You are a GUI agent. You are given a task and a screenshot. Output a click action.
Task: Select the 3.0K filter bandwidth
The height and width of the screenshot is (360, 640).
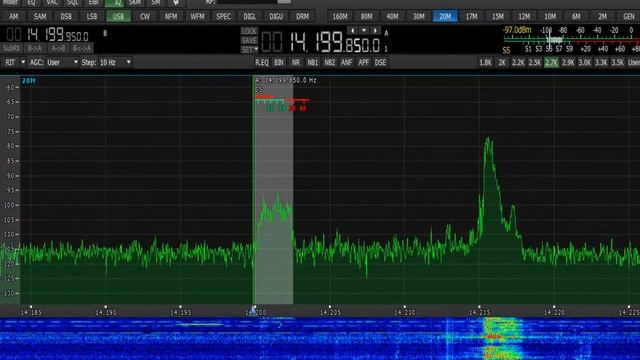(x=584, y=62)
